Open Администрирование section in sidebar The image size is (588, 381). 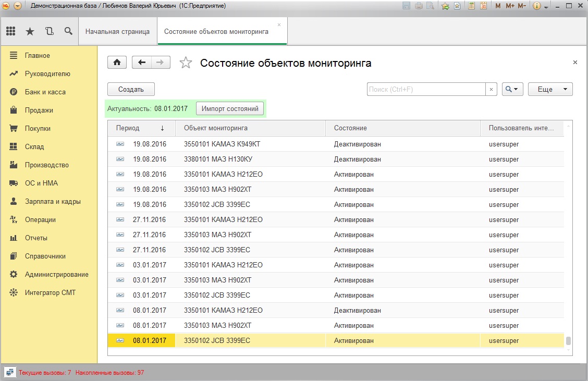(x=56, y=275)
